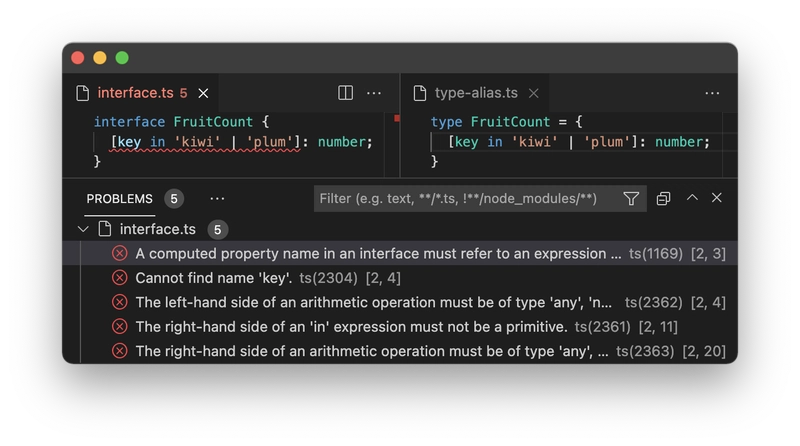Click the error icon of the ts(2363) row

[x=119, y=351]
